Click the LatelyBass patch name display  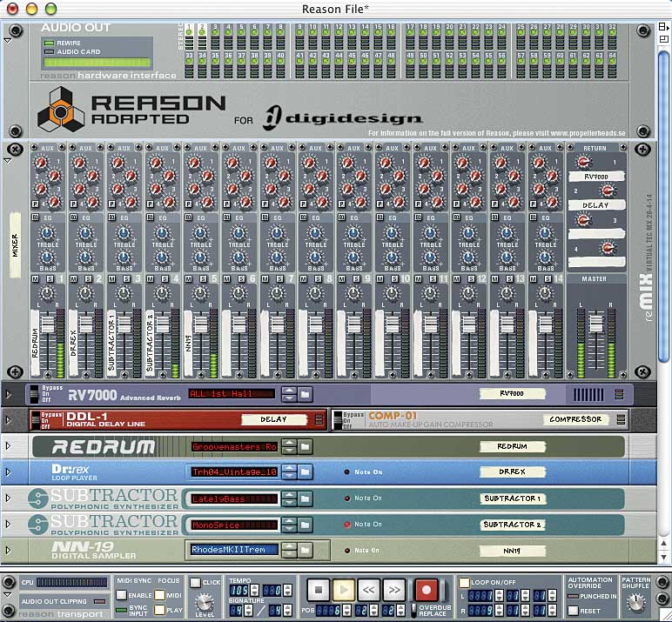234,498
